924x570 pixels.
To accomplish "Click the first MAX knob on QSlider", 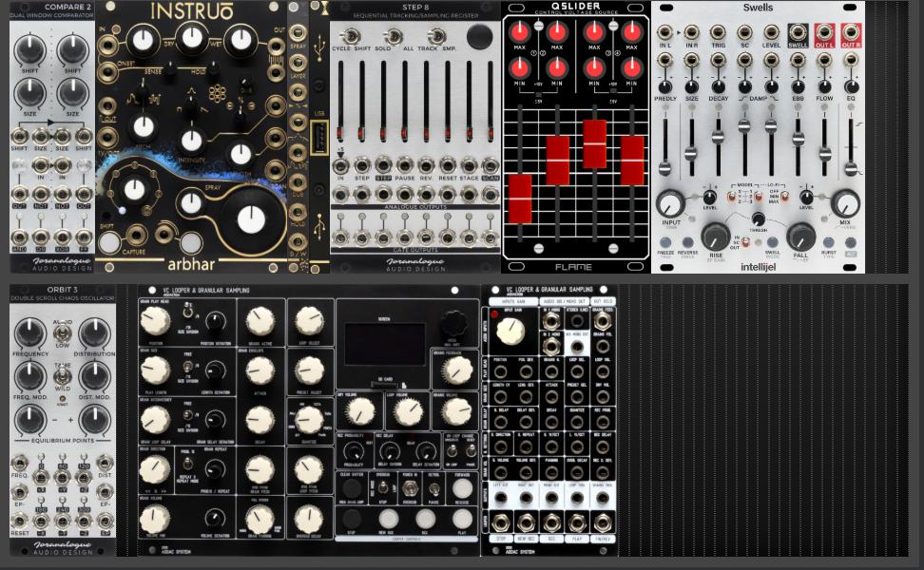I will click(520, 32).
